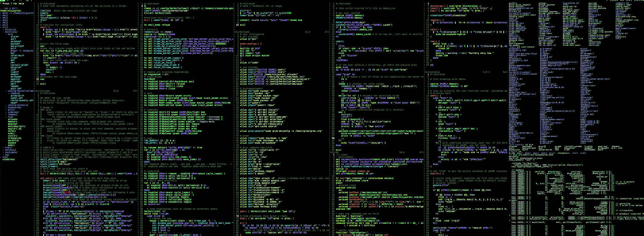Click the 'toggle() {' function line

click(437, 20)
